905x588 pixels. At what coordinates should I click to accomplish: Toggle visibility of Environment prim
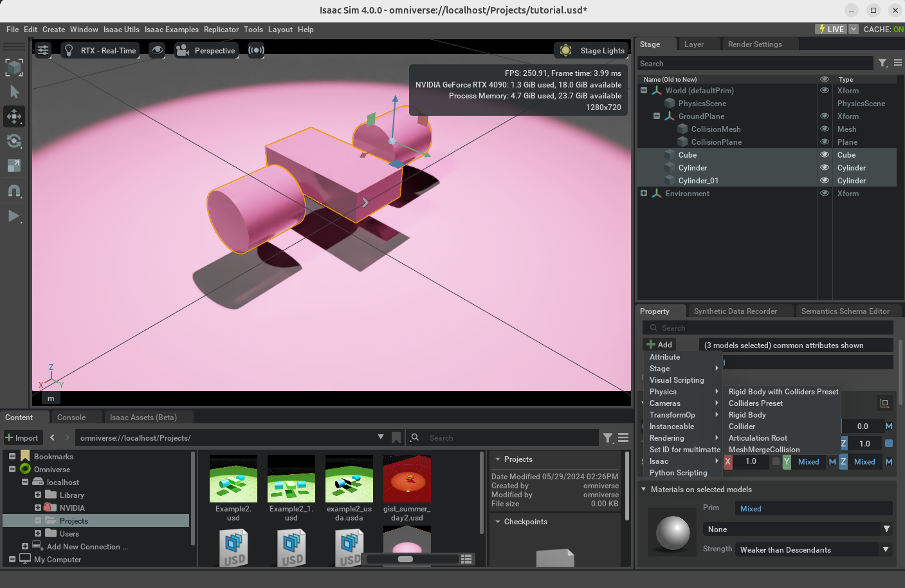[824, 194]
